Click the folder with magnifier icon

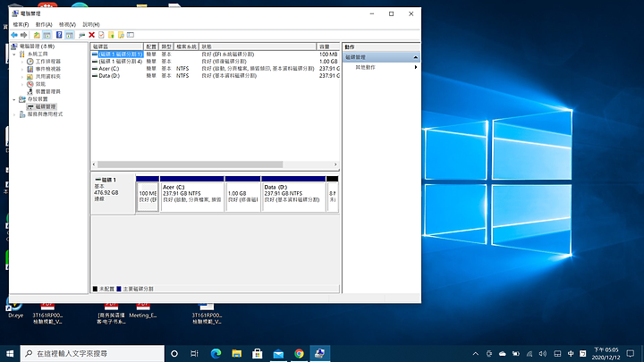coord(121,35)
